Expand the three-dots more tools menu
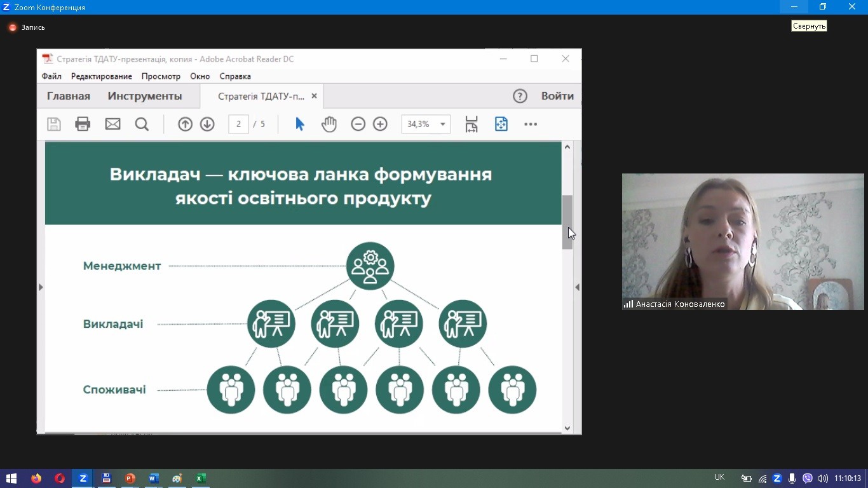The width and height of the screenshot is (868, 488). point(531,124)
